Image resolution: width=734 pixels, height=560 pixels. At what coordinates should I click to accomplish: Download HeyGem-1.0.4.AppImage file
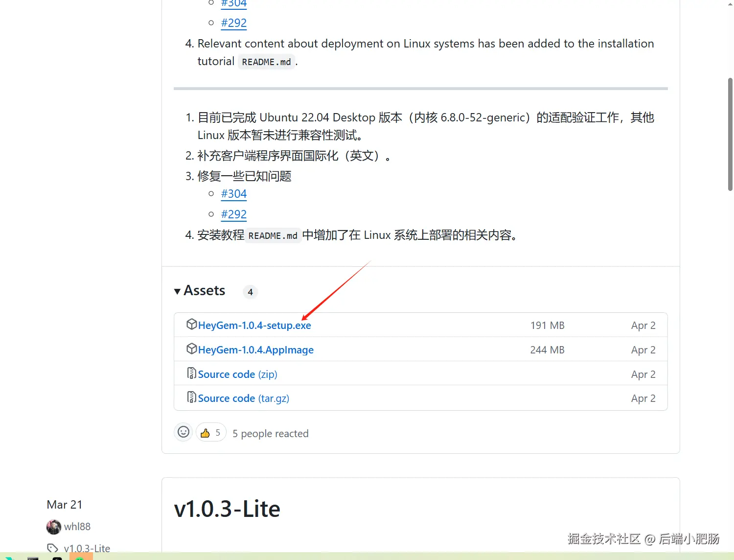click(256, 350)
